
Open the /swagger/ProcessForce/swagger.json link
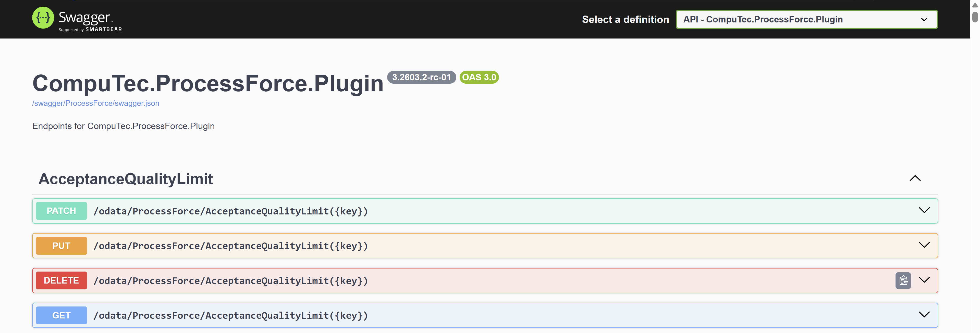coord(95,103)
